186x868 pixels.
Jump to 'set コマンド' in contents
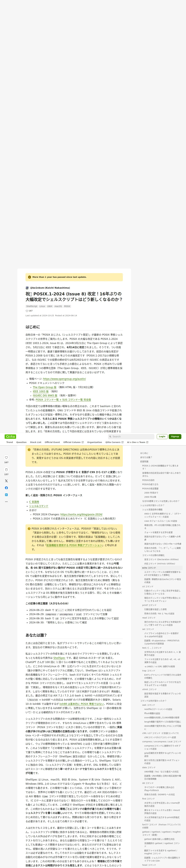(148, 629)
